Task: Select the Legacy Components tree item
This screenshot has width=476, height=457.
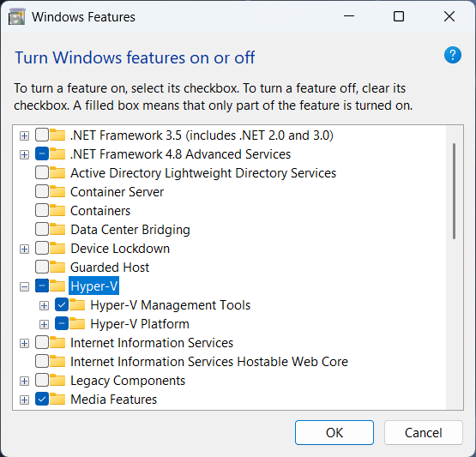Action: tap(128, 381)
